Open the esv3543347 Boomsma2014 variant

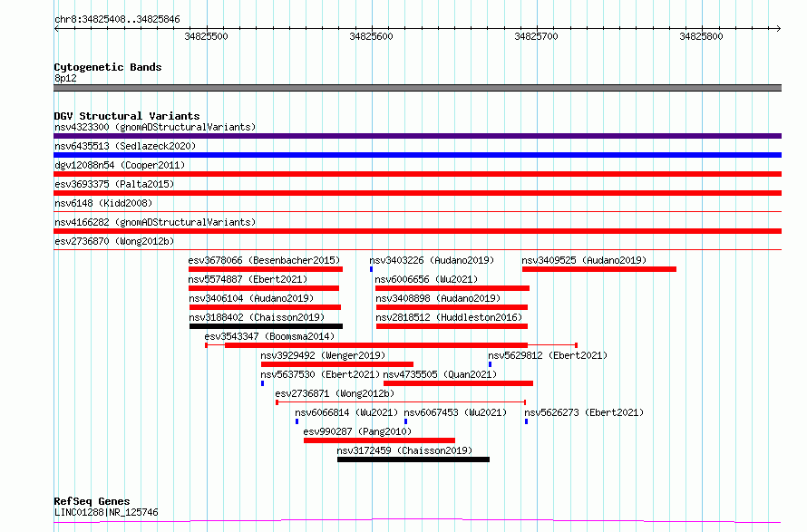coord(269,336)
